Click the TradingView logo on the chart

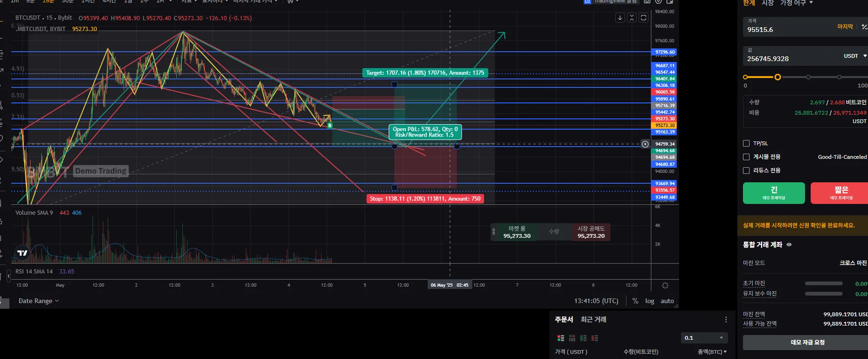pos(23,253)
